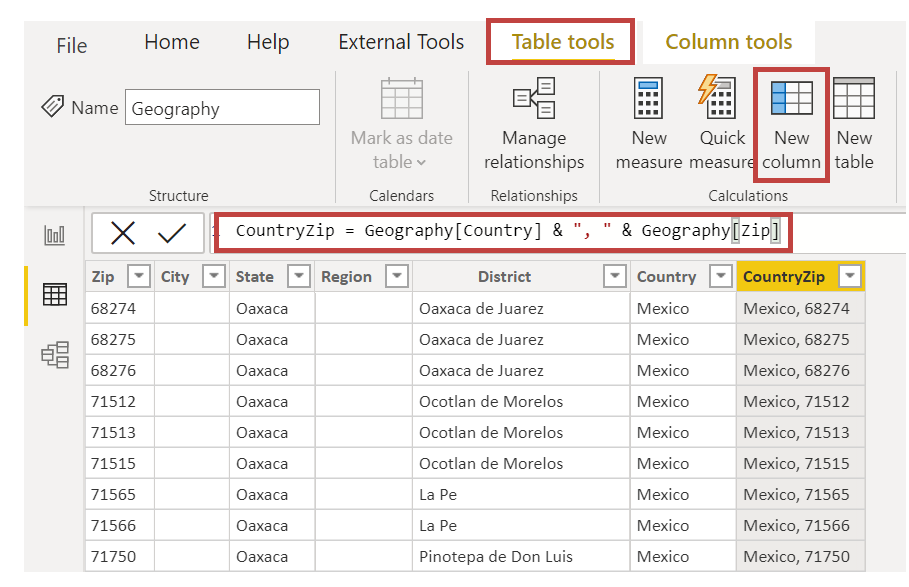The image size is (909, 587).
Task: Click the Name tag icon
Action: click(53, 107)
